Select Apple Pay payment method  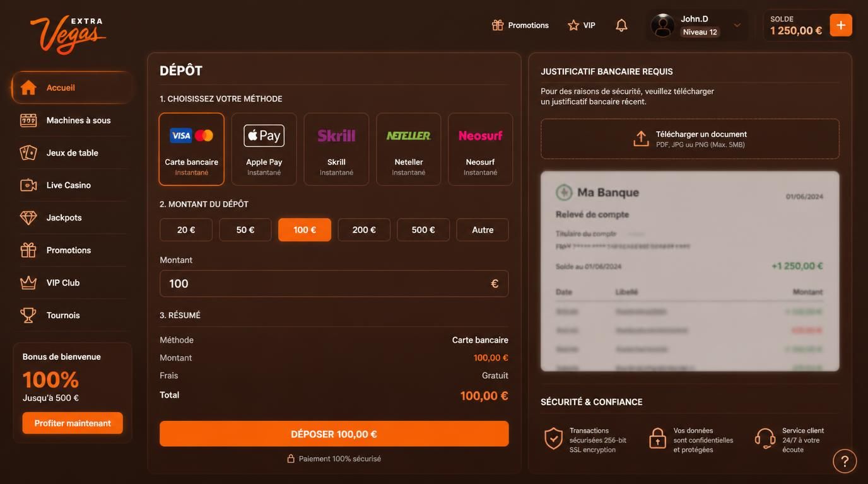tap(264, 149)
